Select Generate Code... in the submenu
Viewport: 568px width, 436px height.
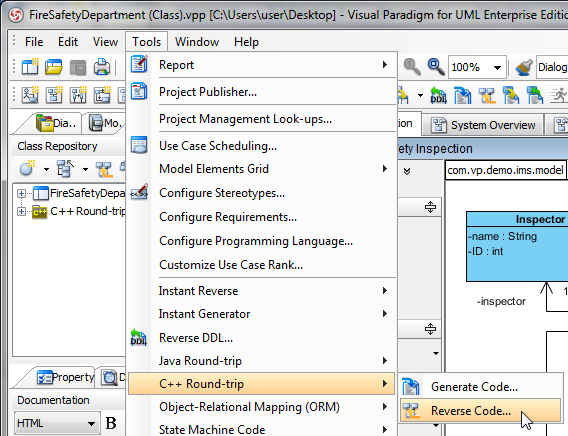480,387
